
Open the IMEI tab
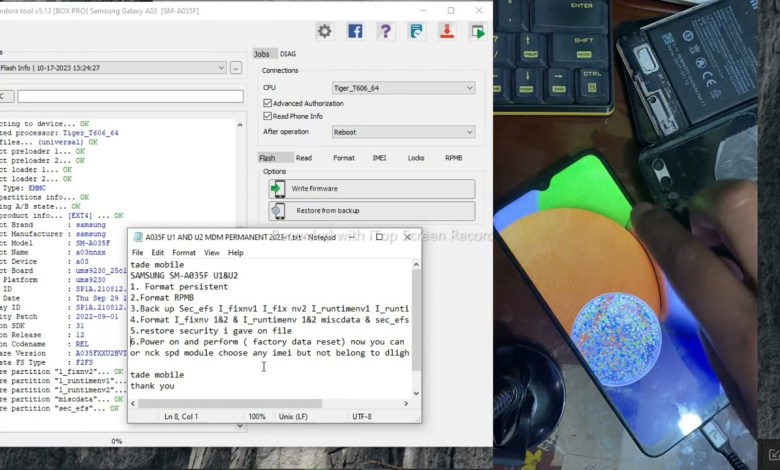(379, 158)
